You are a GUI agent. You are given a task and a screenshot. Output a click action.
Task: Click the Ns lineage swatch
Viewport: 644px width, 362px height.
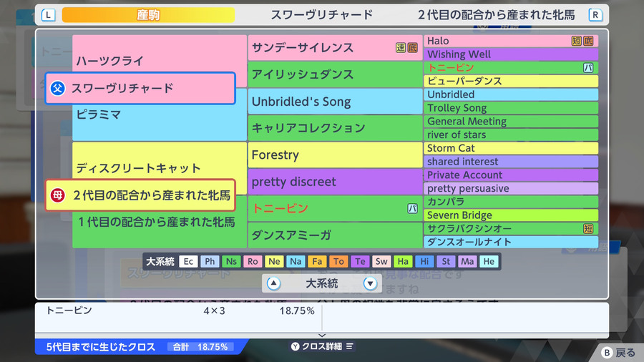click(x=231, y=261)
